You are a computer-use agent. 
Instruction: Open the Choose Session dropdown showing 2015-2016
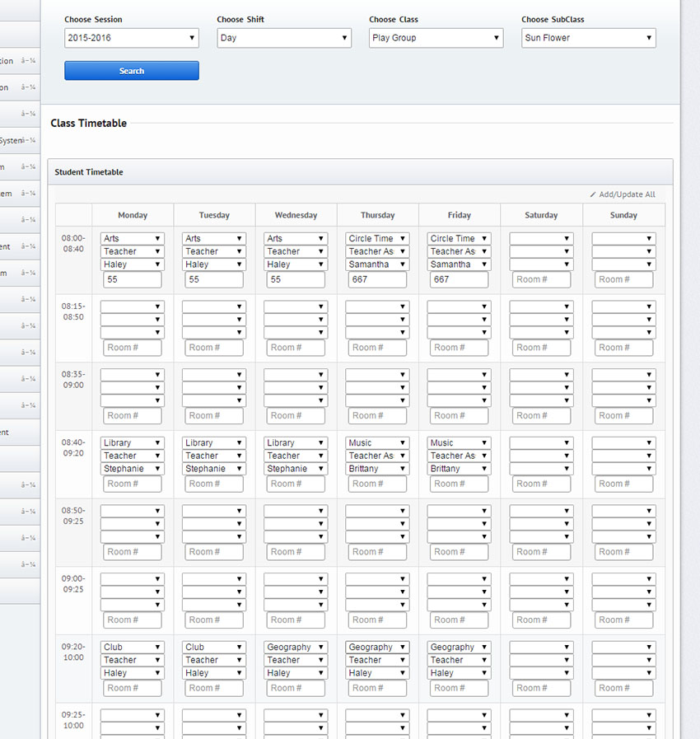(132, 38)
